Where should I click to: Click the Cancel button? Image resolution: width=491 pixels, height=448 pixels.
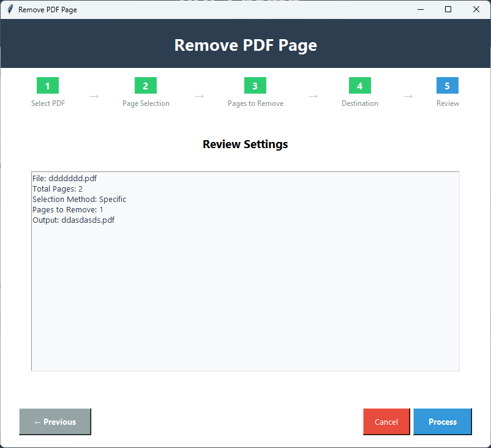click(386, 422)
